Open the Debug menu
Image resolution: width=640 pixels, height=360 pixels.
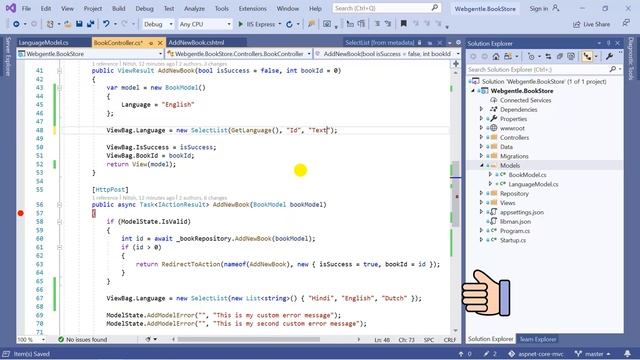pyautogui.click(x=144, y=8)
